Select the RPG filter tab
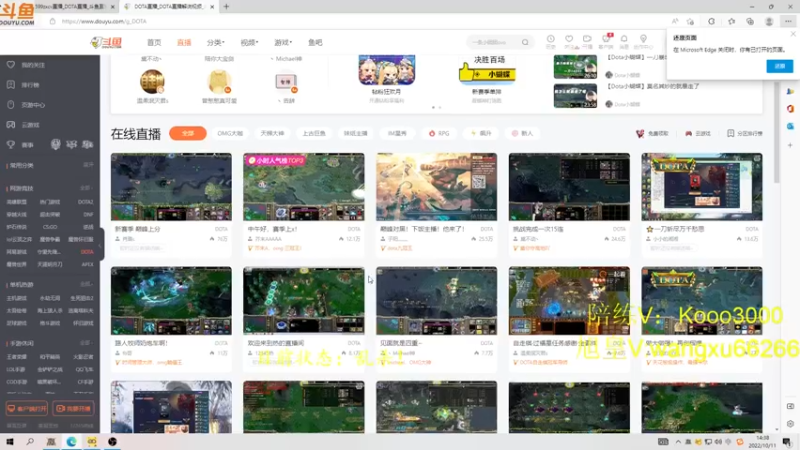Image resolution: width=800 pixels, height=450 pixels. pyautogui.click(x=439, y=133)
